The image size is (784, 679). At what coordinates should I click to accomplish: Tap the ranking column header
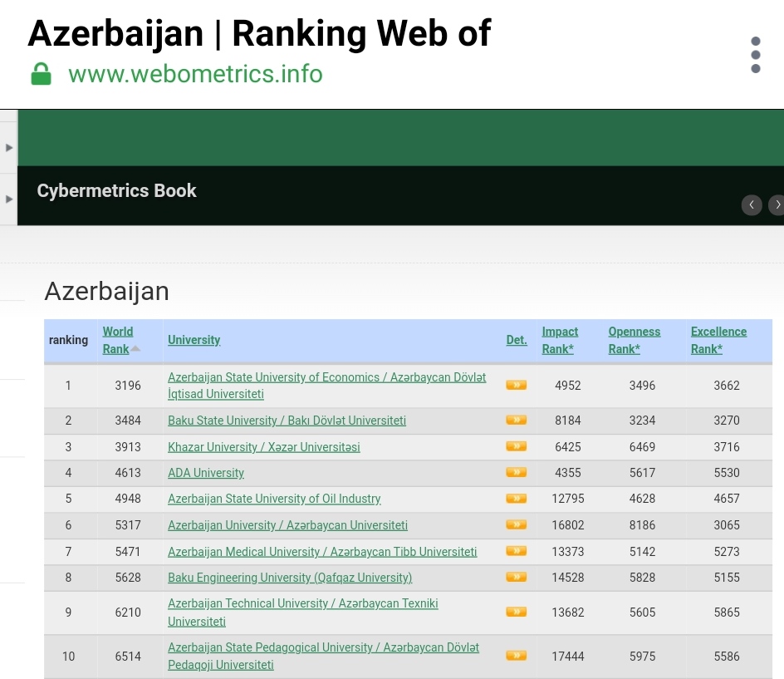68,340
